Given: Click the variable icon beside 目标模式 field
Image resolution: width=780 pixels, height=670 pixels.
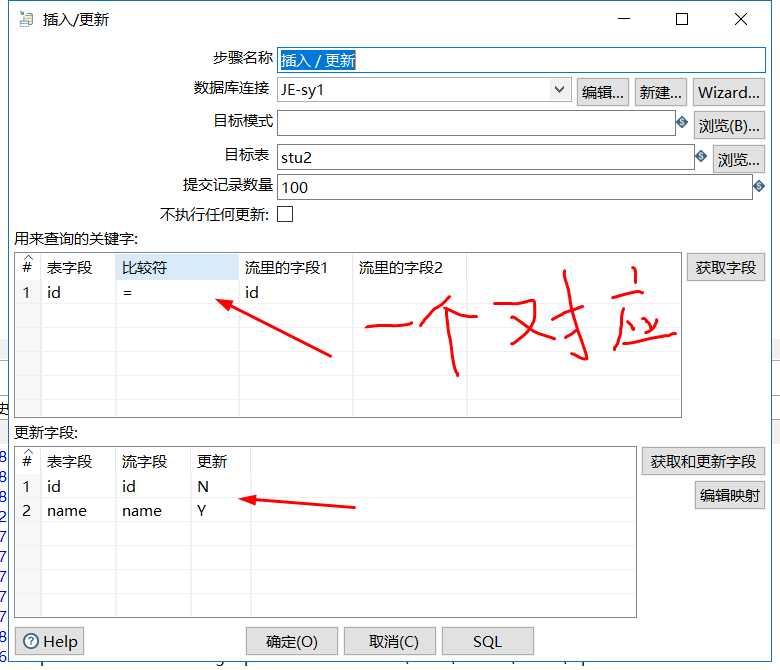Looking at the screenshot, I should tap(682, 121).
